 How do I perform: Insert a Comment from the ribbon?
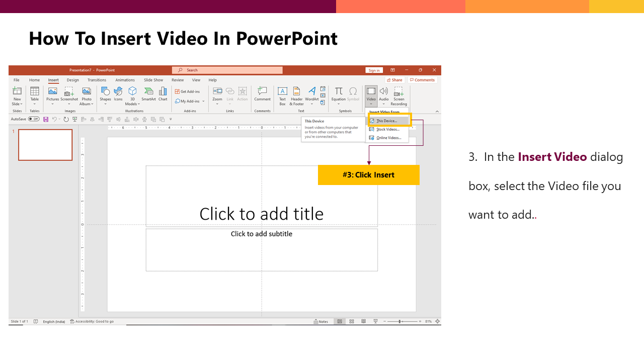tap(262, 94)
